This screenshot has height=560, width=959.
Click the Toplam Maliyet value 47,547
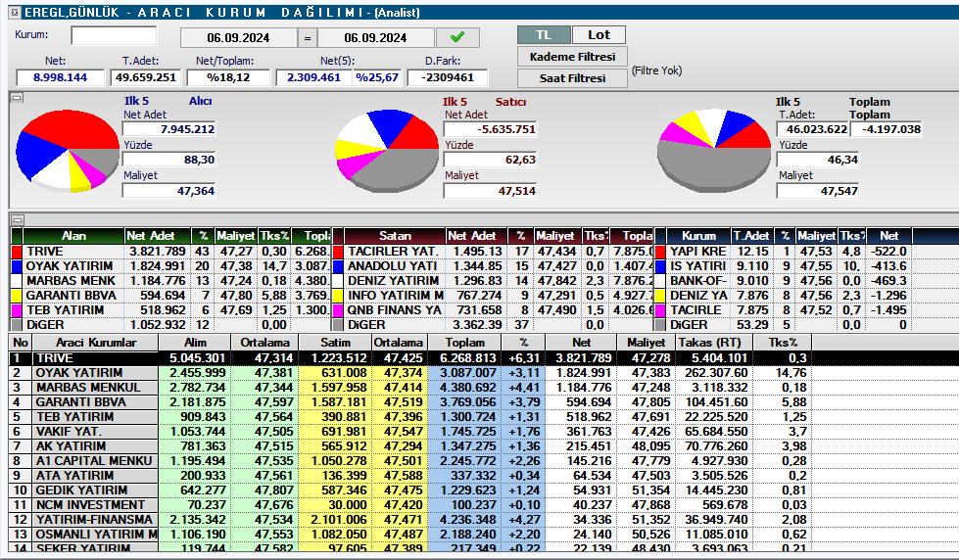click(818, 191)
